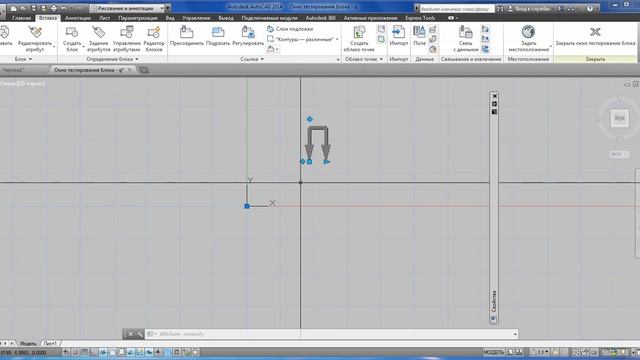Switch to the Лист1 layout tab
The image size is (640, 360).
pyautogui.click(x=50, y=344)
